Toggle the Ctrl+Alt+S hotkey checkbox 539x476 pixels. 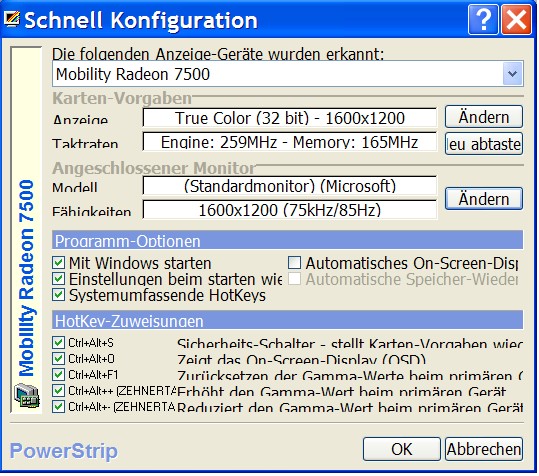[x=58, y=343]
